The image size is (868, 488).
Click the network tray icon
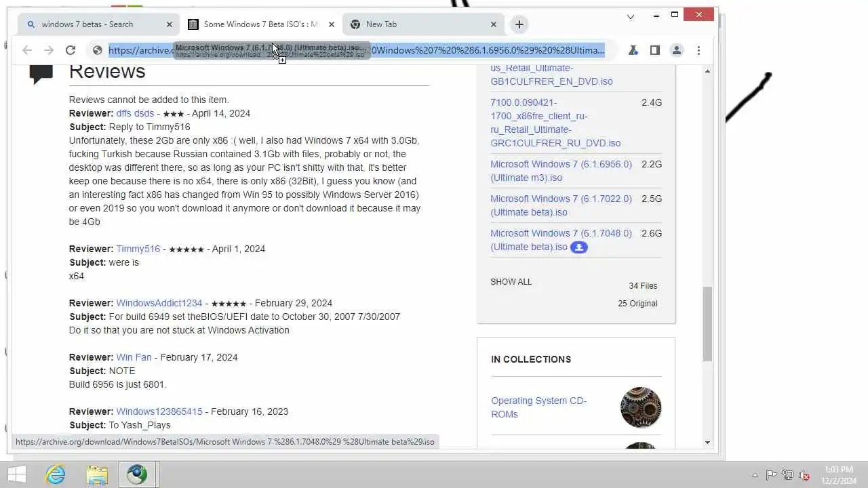788,475
